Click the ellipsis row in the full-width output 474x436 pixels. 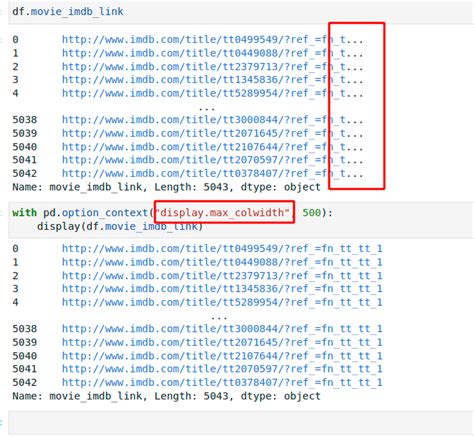(219, 317)
